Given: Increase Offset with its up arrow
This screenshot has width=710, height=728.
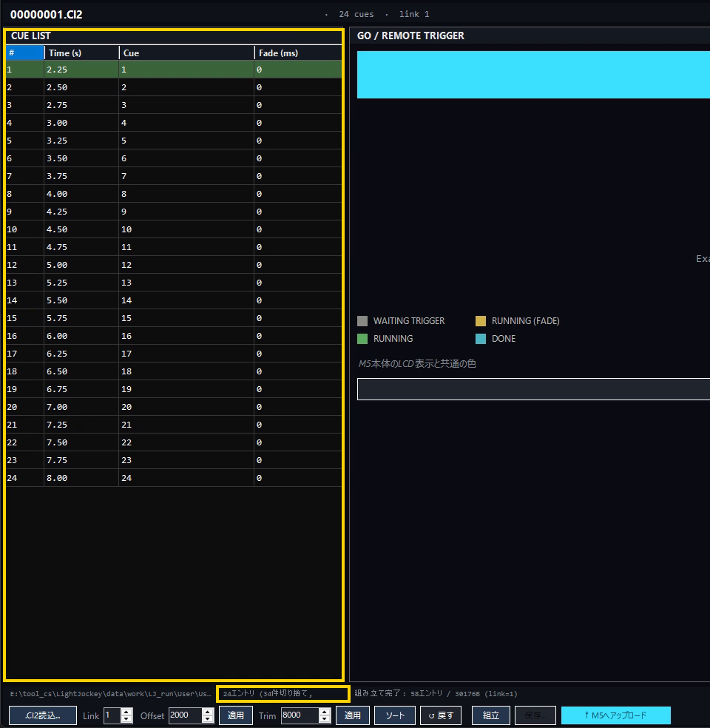Looking at the screenshot, I should tap(208, 712).
